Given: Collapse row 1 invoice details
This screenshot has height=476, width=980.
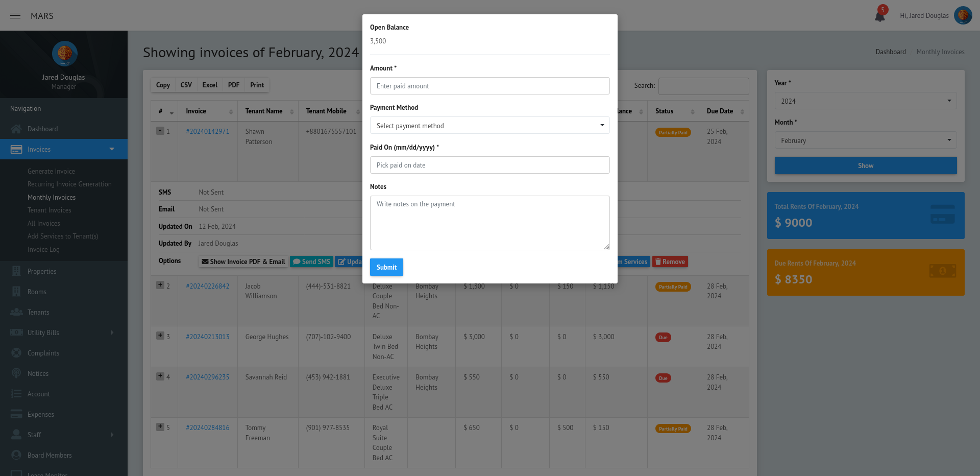Looking at the screenshot, I should click(160, 131).
